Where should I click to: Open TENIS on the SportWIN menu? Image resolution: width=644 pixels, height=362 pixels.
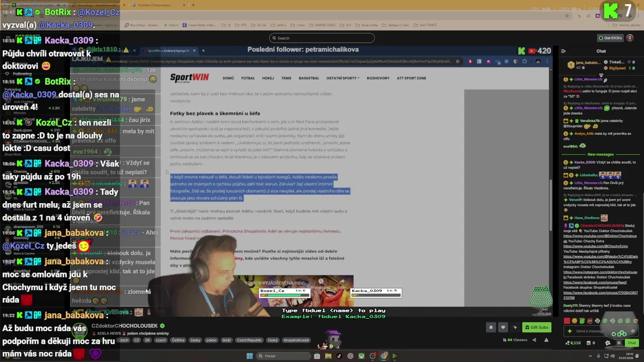pyautogui.click(x=286, y=78)
